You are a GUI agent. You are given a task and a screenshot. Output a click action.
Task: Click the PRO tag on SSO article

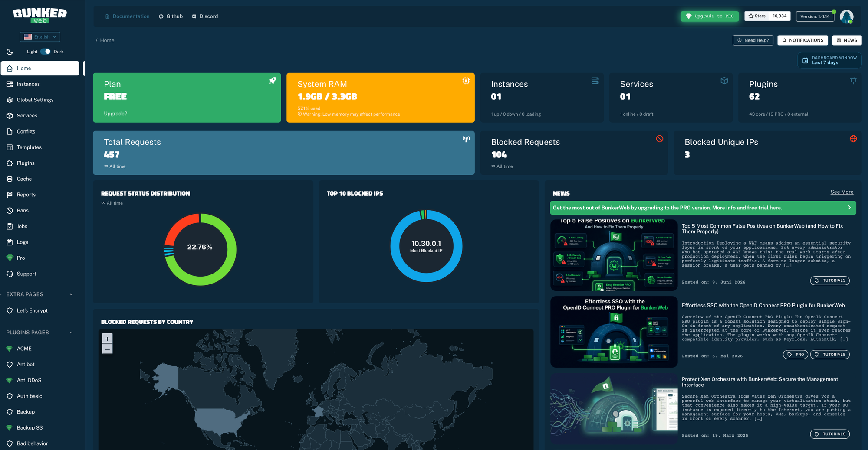click(796, 355)
